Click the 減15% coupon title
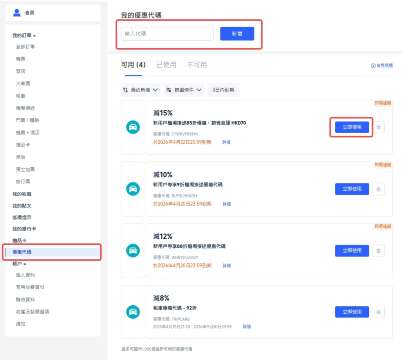Viewport: 402px width, 360px height. click(163, 113)
